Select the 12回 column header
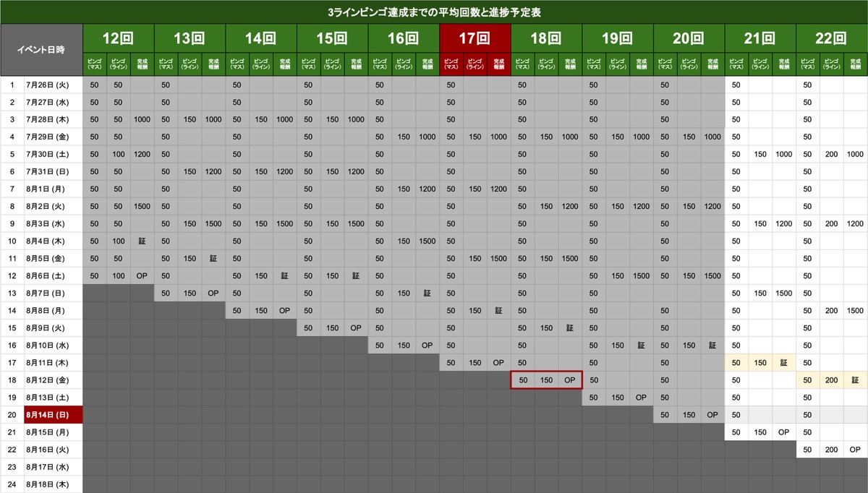Viewport: 868px width, 493px height. coord(118,38)
